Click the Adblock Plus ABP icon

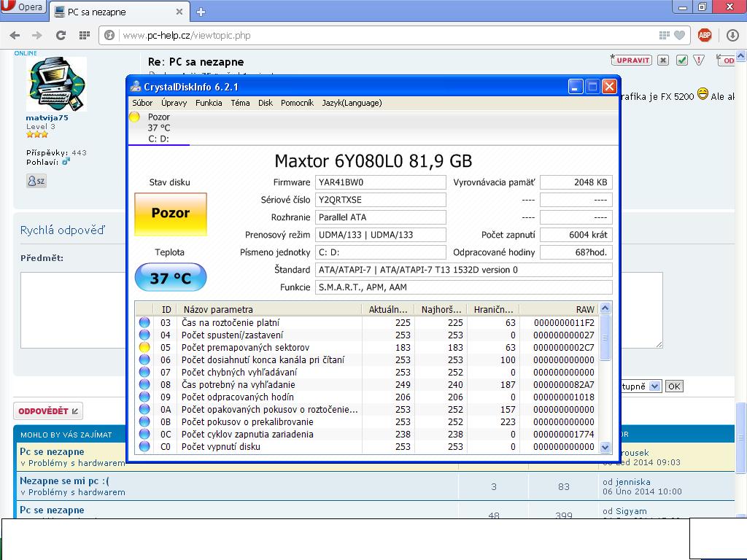coord(705,35)
